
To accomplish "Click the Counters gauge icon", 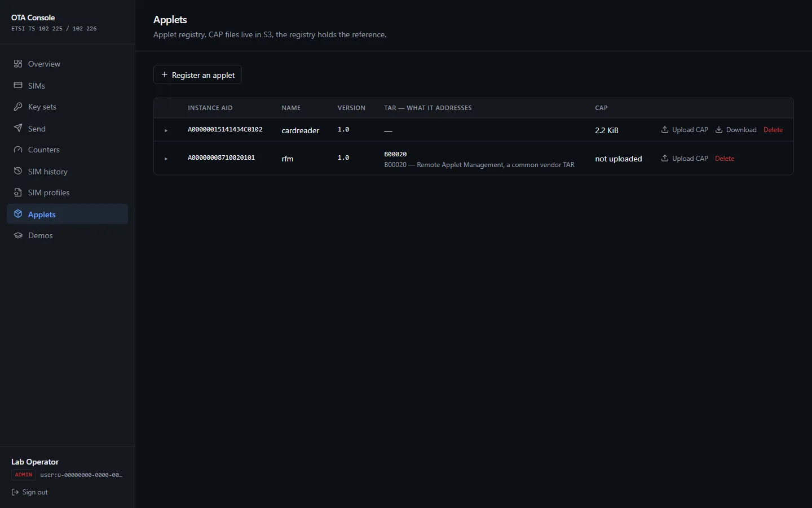I will pos(18,150).
